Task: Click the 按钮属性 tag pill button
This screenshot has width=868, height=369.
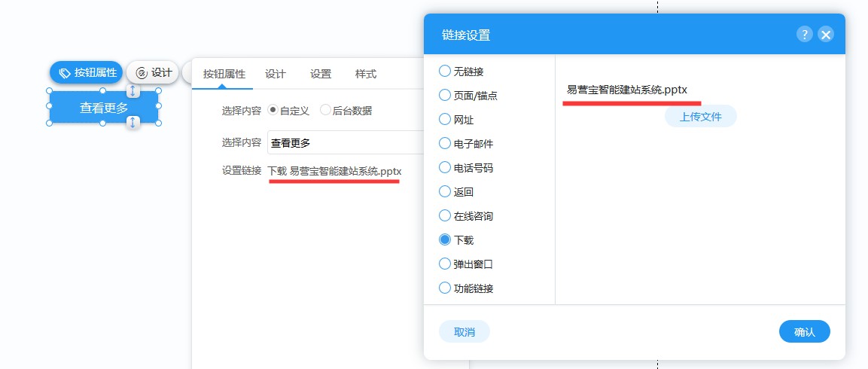Action: pos(87,72)
